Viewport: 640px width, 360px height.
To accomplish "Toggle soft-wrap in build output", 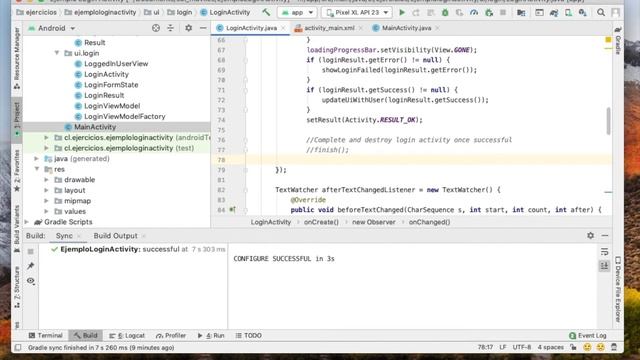I will pos(604,252).
